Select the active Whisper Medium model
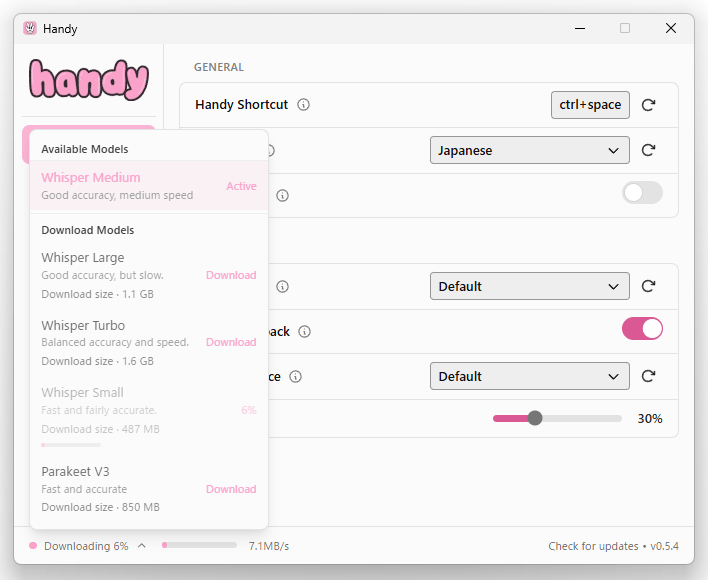This screenshot has height=580, width=708. click(x=148, y=186)
